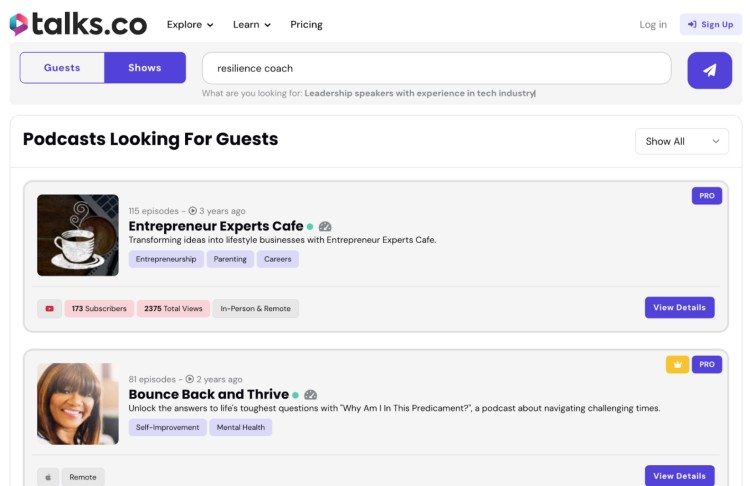Select the Self-Improvement tag

point(167,428)
